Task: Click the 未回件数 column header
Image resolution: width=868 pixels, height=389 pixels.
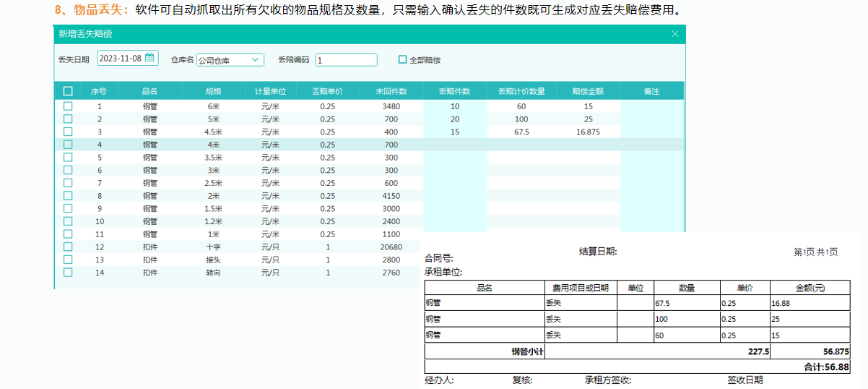Action: (x=391, y=91)
